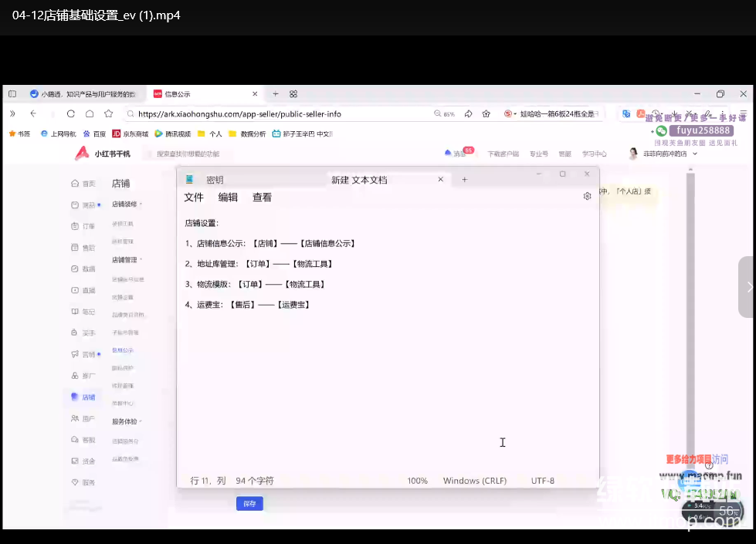
Task: Collapse the 店铺管理 submenu group
Action: [127, 260]
